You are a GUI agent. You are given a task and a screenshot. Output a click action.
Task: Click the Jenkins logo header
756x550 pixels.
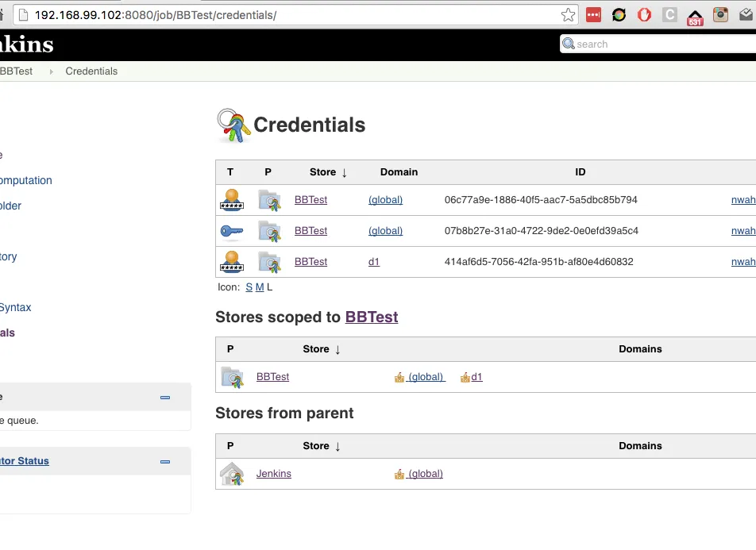tap(26, 44)
